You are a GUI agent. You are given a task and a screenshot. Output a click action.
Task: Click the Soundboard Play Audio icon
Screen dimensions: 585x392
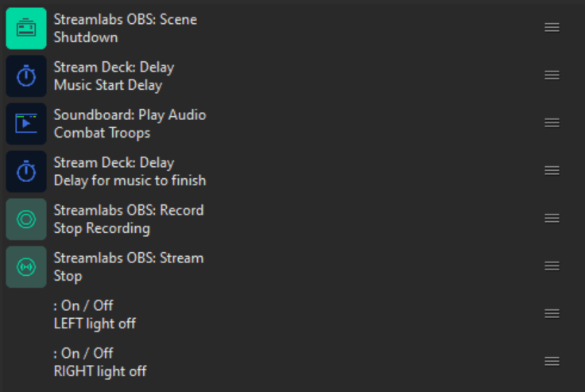26,123
